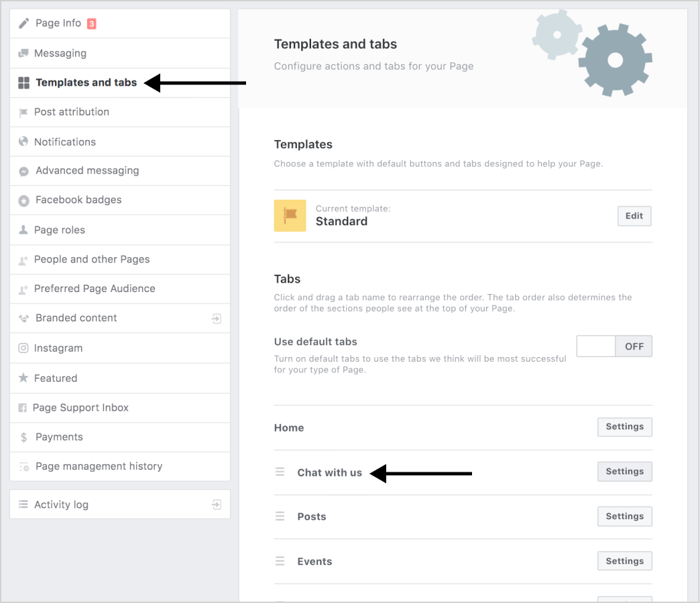Screen dimensions: 700x603
Task: Open Preferred Page Audience section
Action: [95, 289]
